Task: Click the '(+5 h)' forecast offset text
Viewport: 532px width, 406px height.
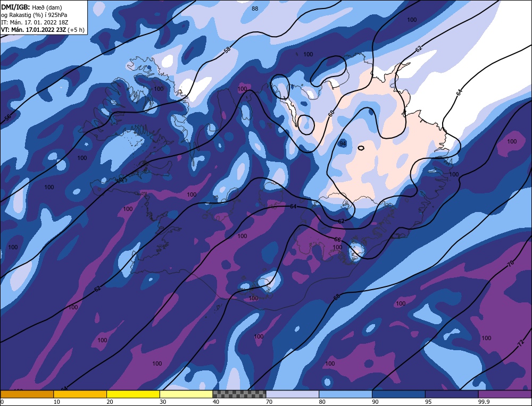Action: tap(76, 30)
